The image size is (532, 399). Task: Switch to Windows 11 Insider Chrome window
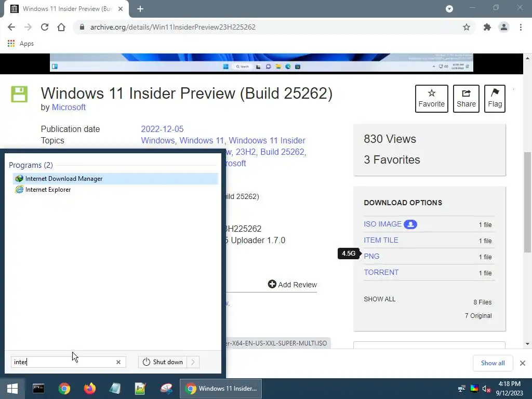coord(220,389)
